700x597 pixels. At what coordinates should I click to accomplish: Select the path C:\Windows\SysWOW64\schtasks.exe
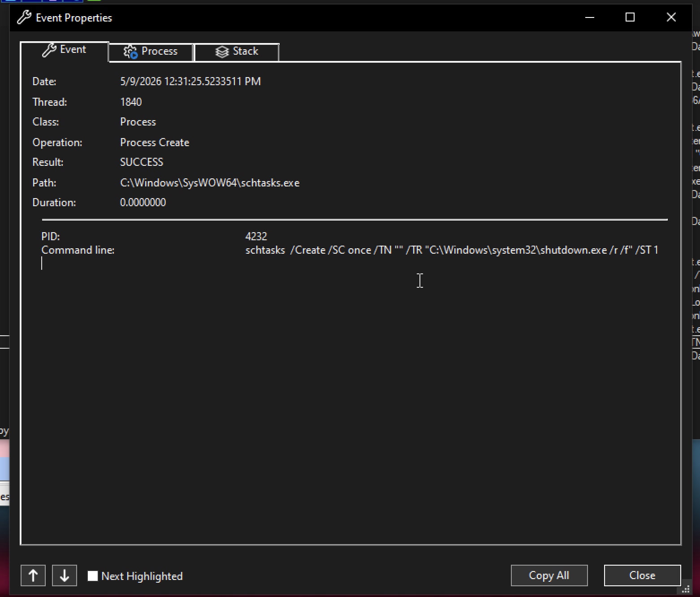pyautogui.click(x=210, y=183)
